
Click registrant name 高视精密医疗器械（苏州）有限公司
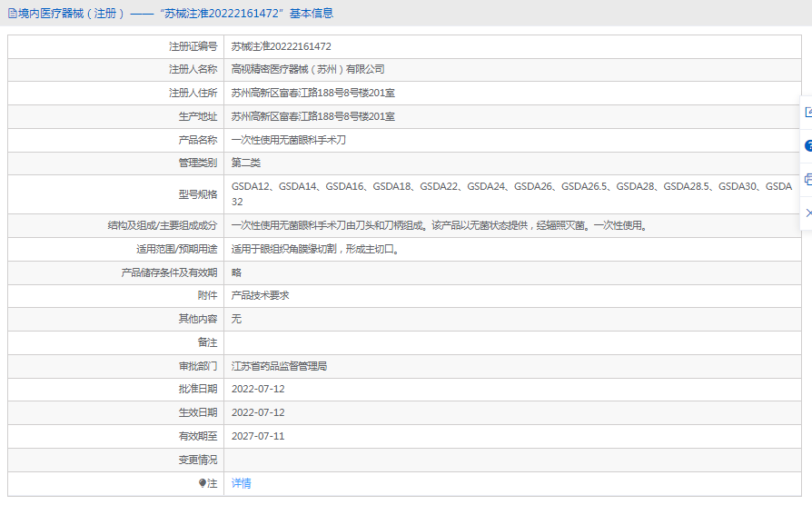[x=308, y=69]
